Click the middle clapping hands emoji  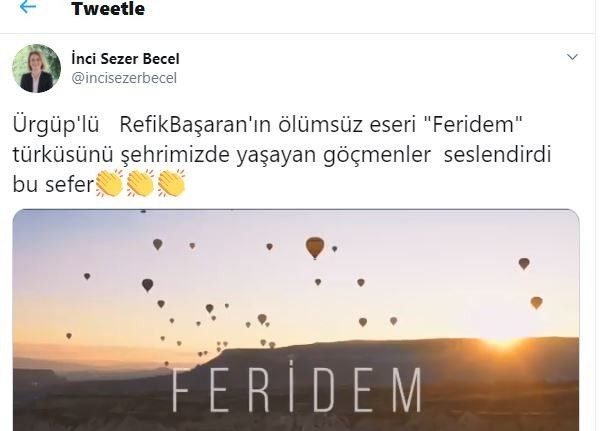tap(140, 183)
